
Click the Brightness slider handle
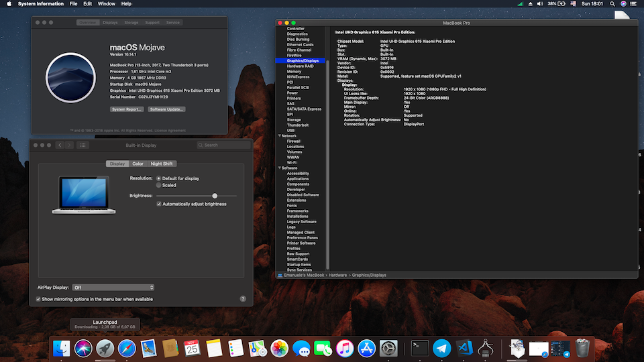(215, 196)
